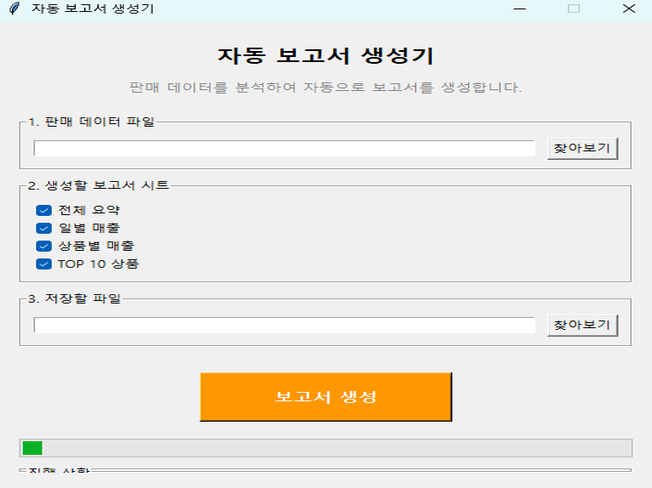Close the 자동 보고서 생성기 window
The image size is (652, 488).
[x=627, y=8]
